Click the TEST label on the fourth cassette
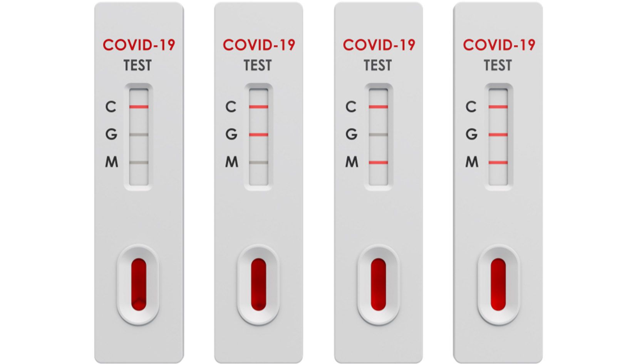 click(498, 65)
